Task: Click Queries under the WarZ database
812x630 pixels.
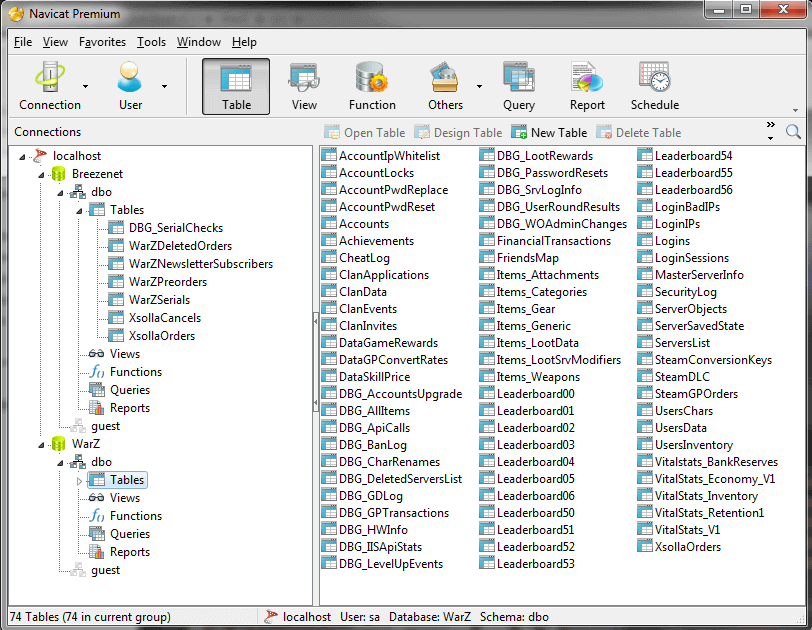Action: (x=130, y=534)
